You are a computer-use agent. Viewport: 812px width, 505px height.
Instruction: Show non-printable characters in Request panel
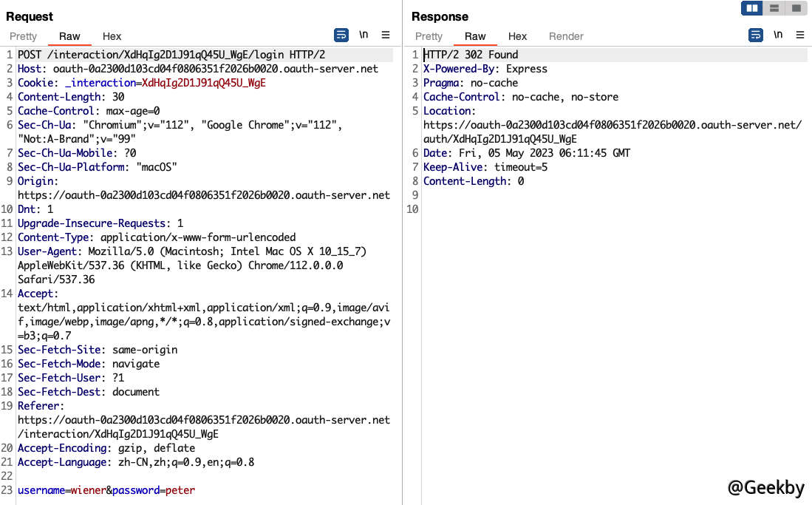click(364, 35)
